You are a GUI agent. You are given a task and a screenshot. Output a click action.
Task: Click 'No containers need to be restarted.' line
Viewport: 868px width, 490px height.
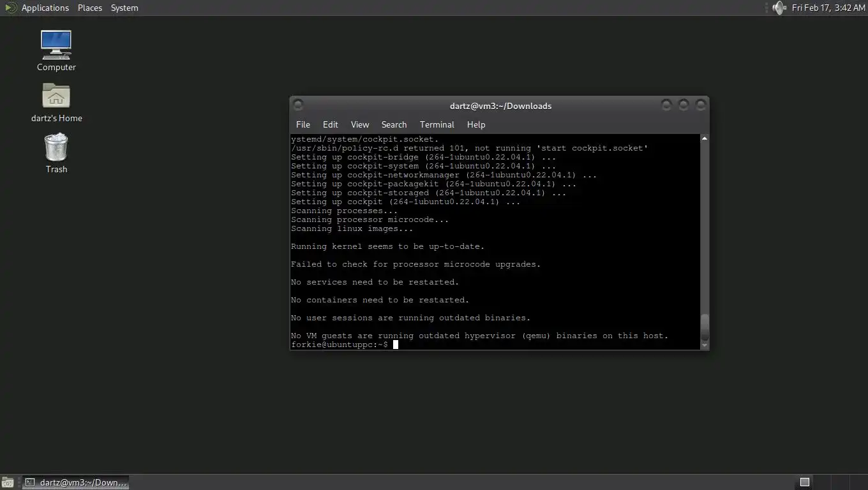(x=380, y=300)
